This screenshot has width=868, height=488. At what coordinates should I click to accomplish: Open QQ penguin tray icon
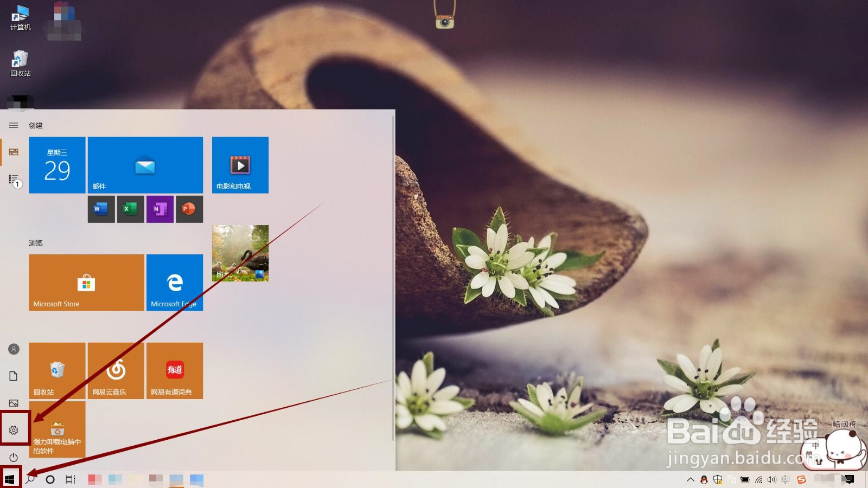[x=704, y=479]
